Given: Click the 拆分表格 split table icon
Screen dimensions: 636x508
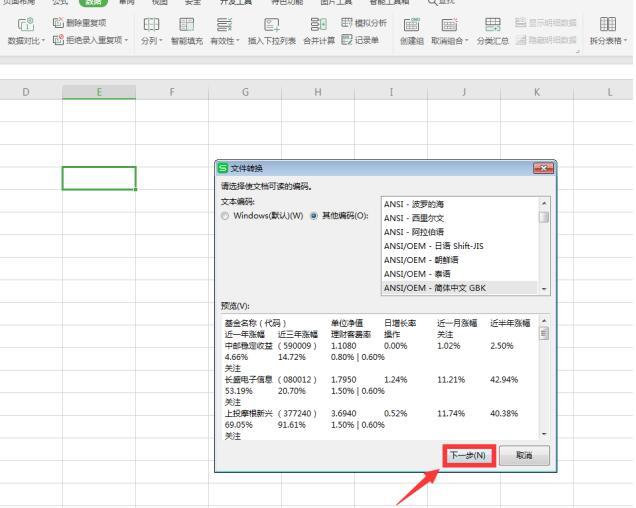Looking at the screenshot, I should [x=608, y=24].
